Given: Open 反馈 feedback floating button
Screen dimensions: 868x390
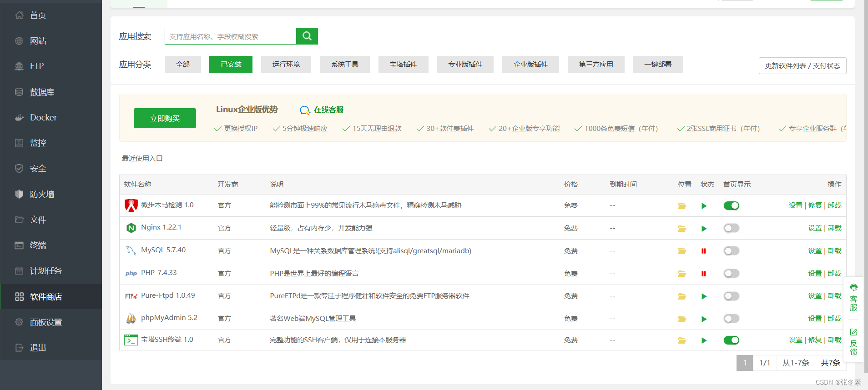Looking at the screenshot, I should (853, 342).
